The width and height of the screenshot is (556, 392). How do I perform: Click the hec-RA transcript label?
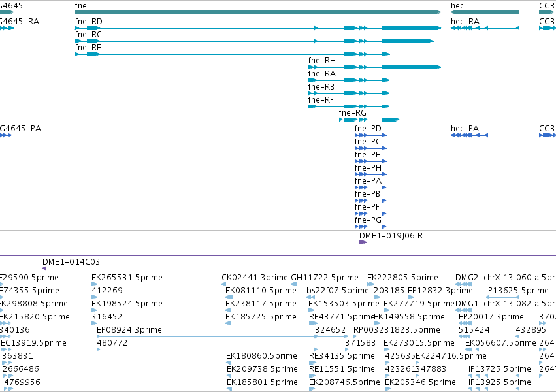(465, 22)
